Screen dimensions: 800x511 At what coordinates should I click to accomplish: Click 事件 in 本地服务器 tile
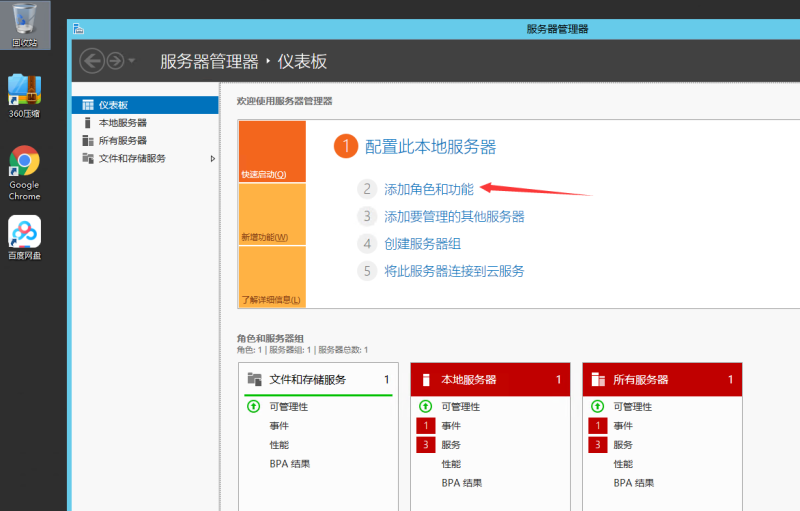pos(451,426)
